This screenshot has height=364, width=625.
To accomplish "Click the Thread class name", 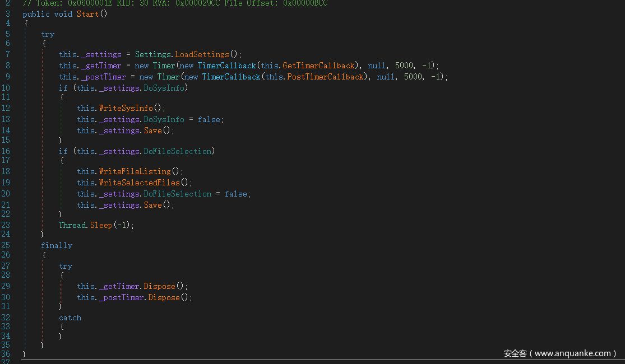I will click(72, 225).
